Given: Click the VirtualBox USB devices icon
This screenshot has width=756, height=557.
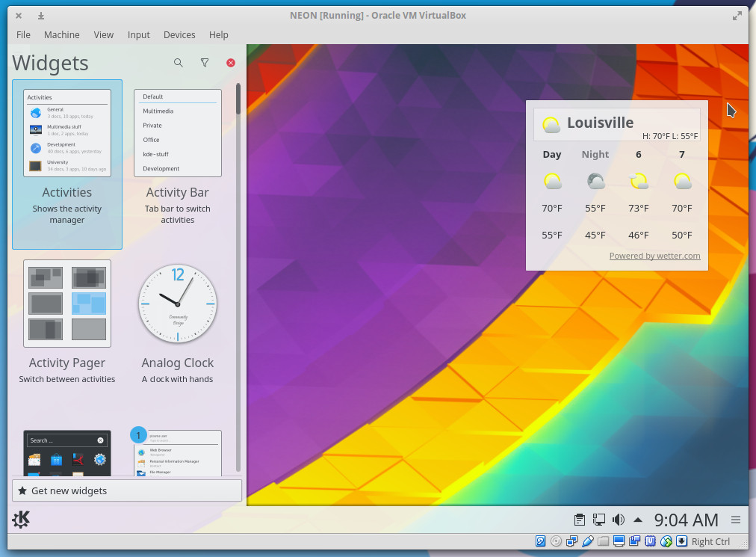Looking at the screenshot, I should (588, 541).
